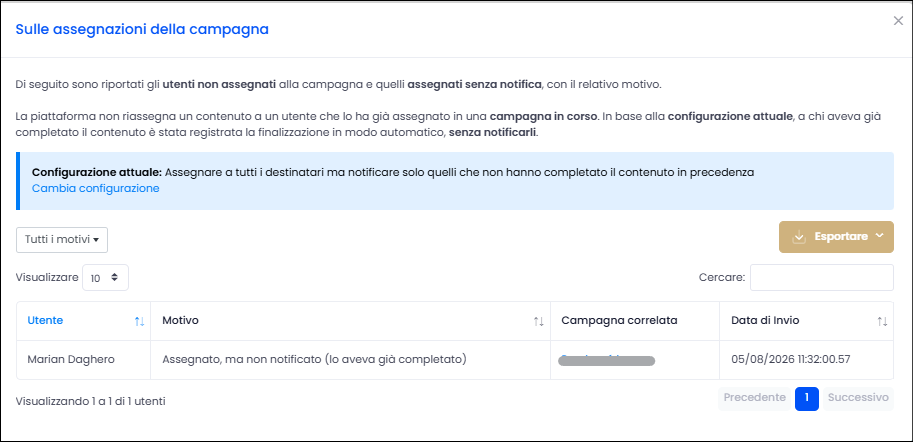Image resolution: width=913 pixels, height=442 pixels.
Task: Click the Motivo column header text
Action: pos(181,320)
